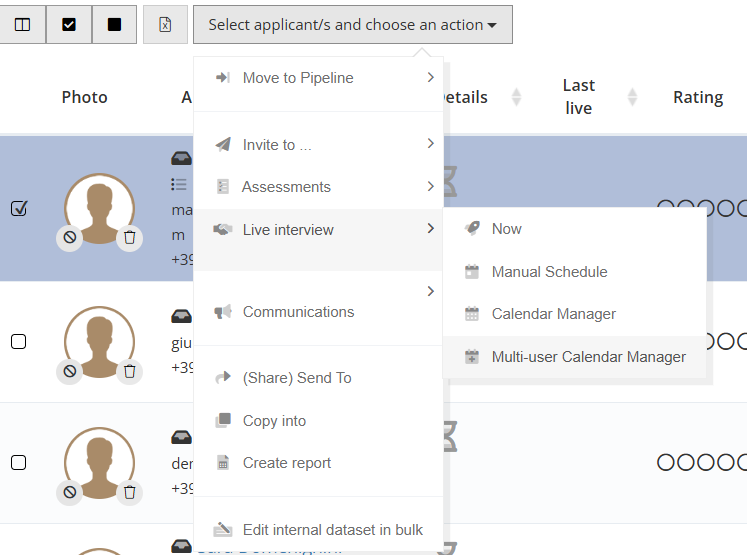Click the handshake Live interview icon
This screenshot has width=747, height=555.
pos(223,230)
